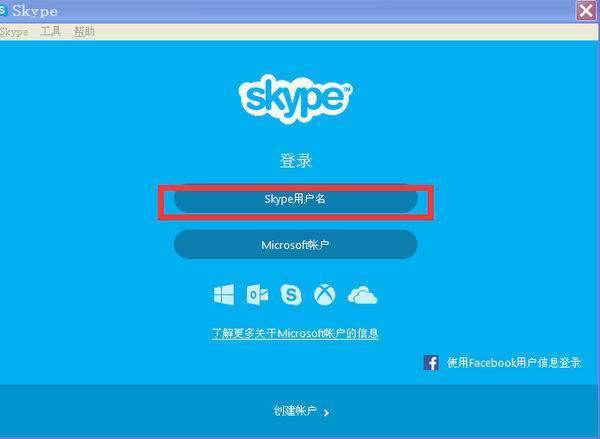This screenshot has height=439, width=600.
Task: Open 了解更多关于Microsoft帐户的信息 link
Action: coord(295,333)
